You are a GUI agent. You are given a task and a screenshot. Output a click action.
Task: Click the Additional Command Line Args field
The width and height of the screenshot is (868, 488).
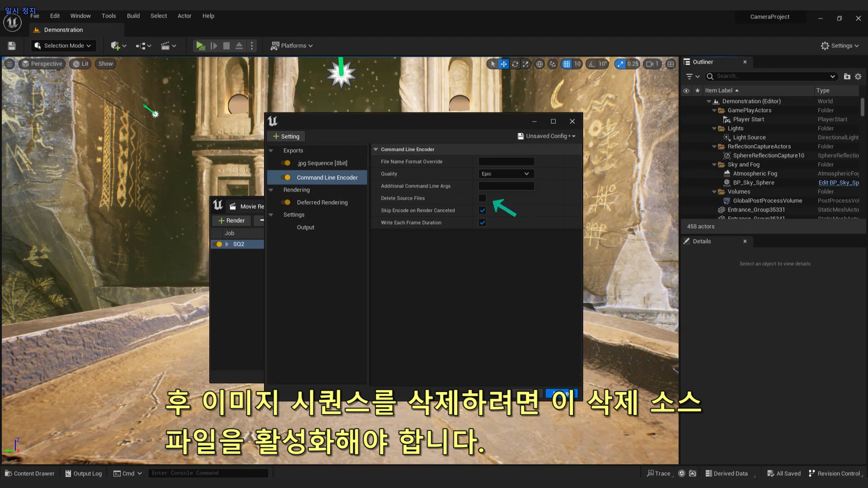click(x=506, y=186)
